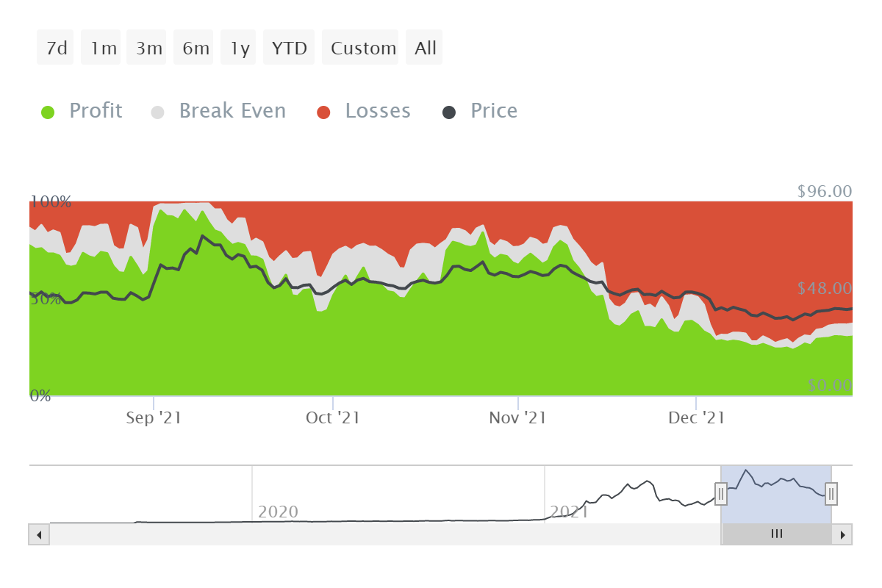Click the right navigator range handle

(831, 494)
